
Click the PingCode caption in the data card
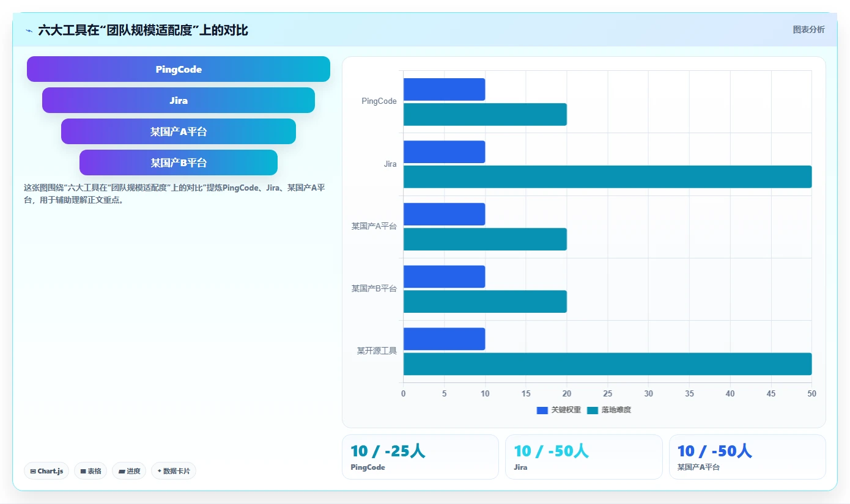pos(368,467)
